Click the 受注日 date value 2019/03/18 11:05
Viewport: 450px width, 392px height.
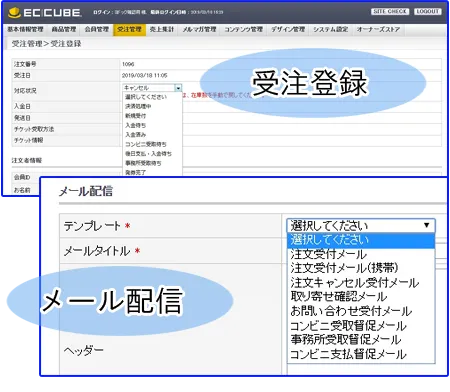click(x=144, y=75)
